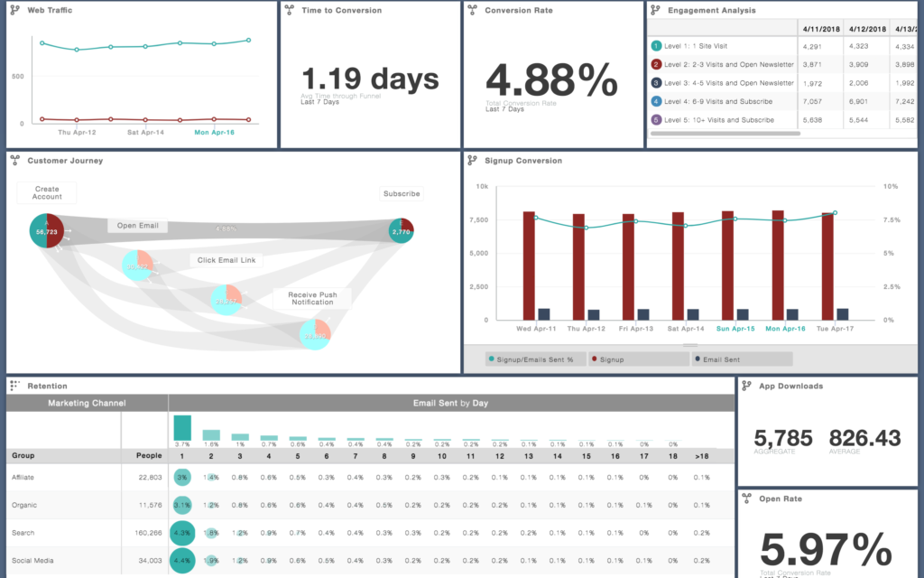Open the Create Account journey node

[46, 192]
